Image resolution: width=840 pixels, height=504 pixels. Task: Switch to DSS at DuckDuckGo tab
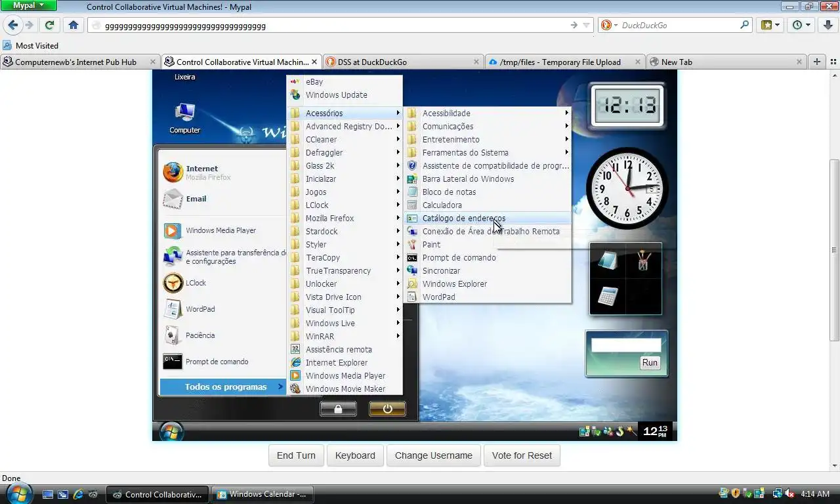(x=403, y=62)
